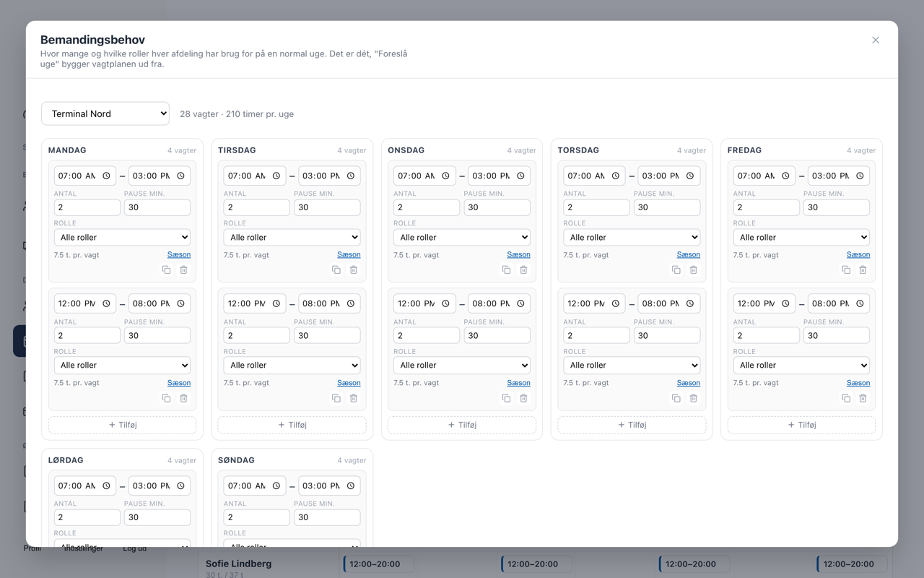Focus the Onsdag 08:00 PM end time field
The height and width of the screenshot is (578, 924).
pos(499,303)
